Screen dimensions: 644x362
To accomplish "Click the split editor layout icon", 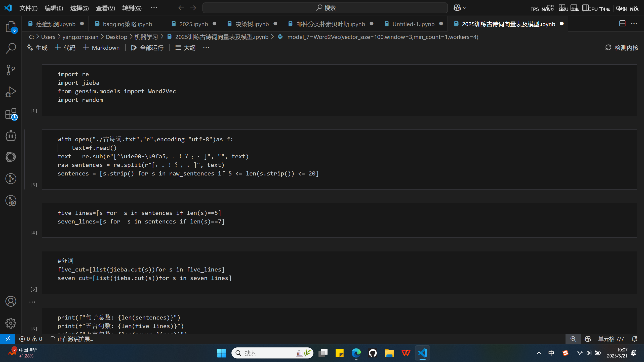I will click(x=622, y=24).
